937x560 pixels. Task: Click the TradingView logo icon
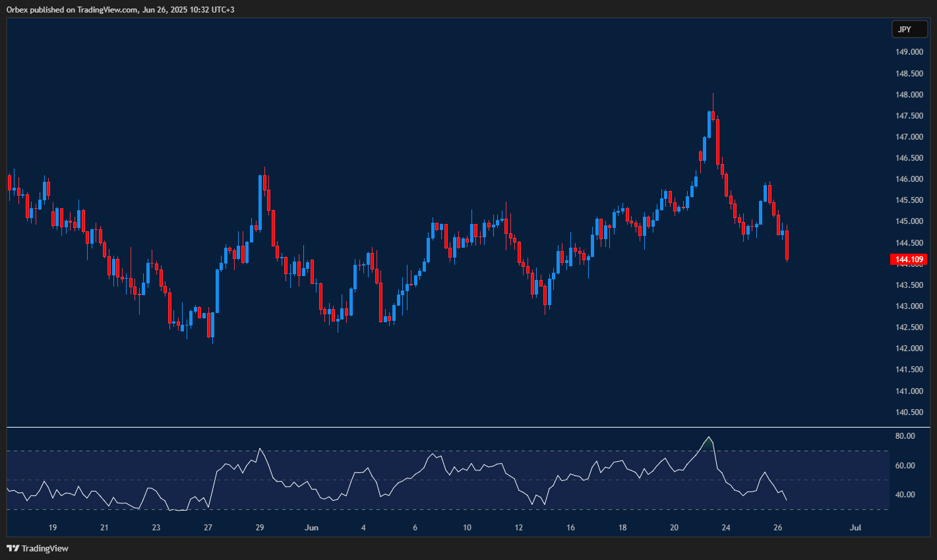[12, 547]
